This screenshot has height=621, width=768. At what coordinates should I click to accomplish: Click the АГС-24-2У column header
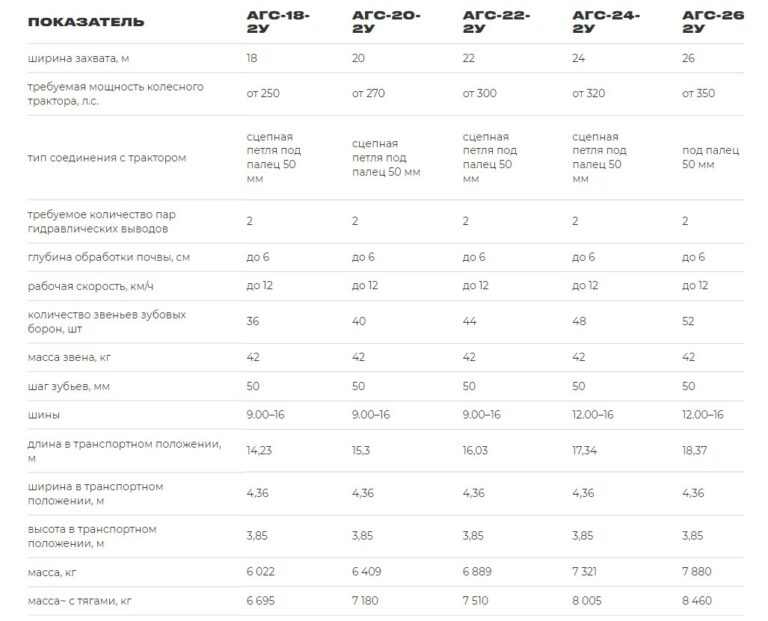click(x=604, y=22)
